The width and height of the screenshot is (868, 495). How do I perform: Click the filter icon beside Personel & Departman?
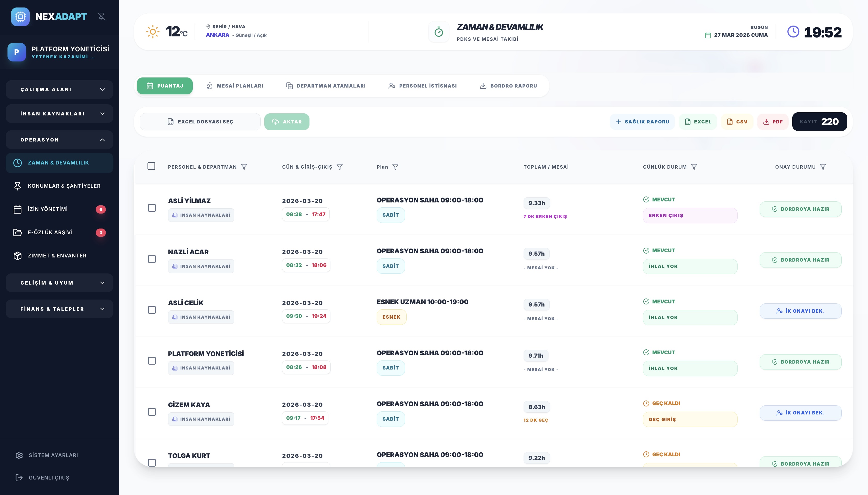[x=244, y=167]
